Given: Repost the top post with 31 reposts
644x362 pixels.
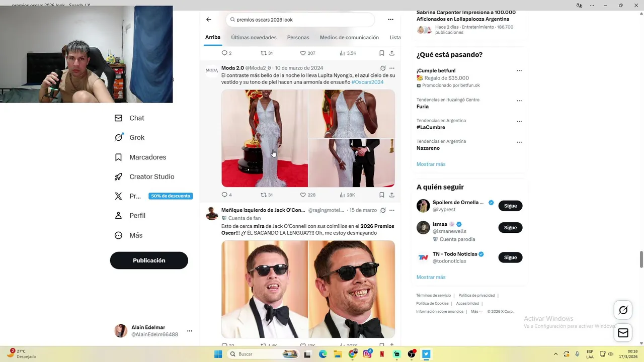Looking at the screenshot, I should click(267, 53).
